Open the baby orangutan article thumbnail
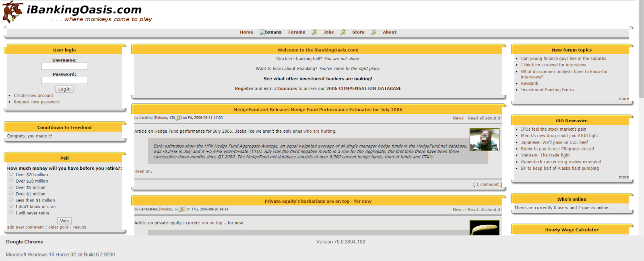This screenshot has height=261, width=644. coord(484,140)
